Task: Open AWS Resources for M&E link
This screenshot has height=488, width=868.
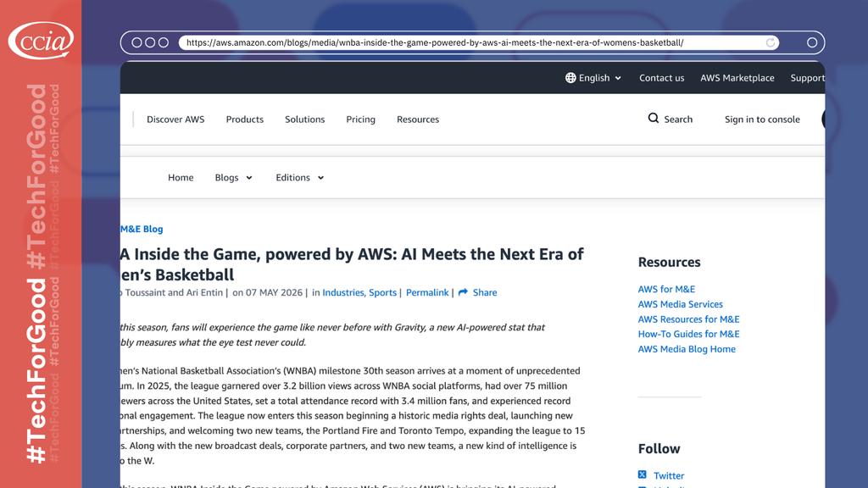Action: [688, 319]
